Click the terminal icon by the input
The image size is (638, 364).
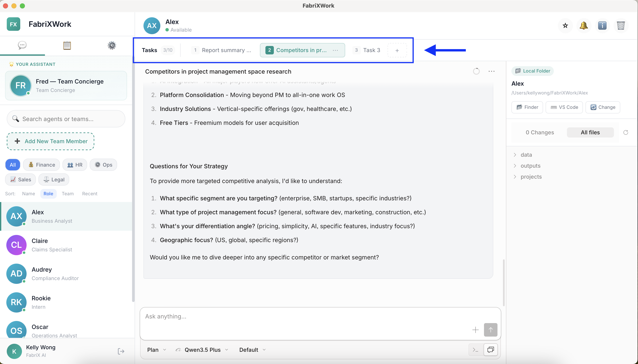click(475, 350)
